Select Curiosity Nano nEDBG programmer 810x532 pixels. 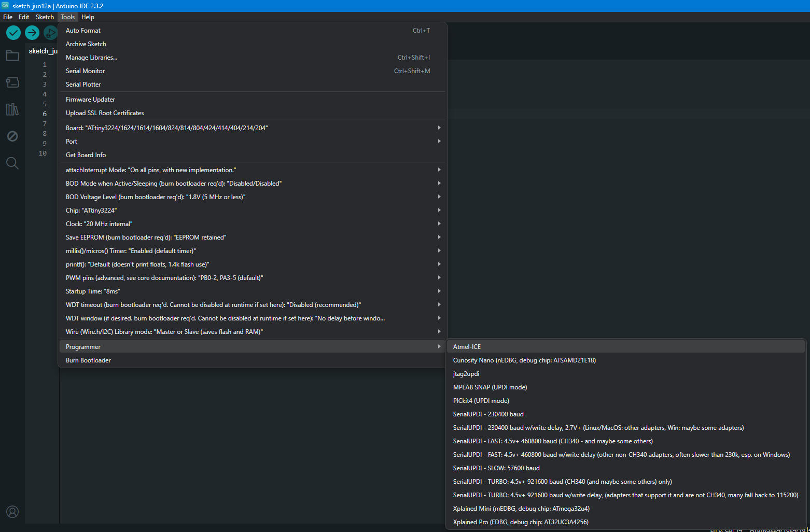[626, 360]
